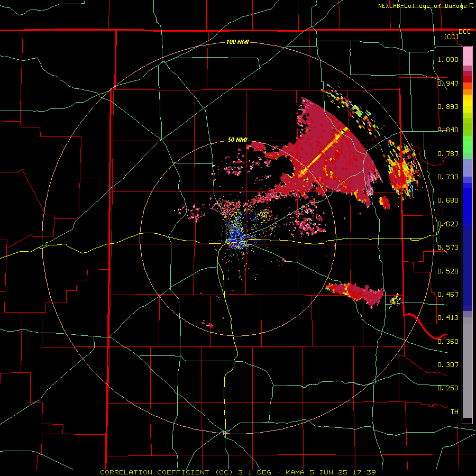Select the 0.307 scale value
476x476 pixels.
tap(448, 364)
